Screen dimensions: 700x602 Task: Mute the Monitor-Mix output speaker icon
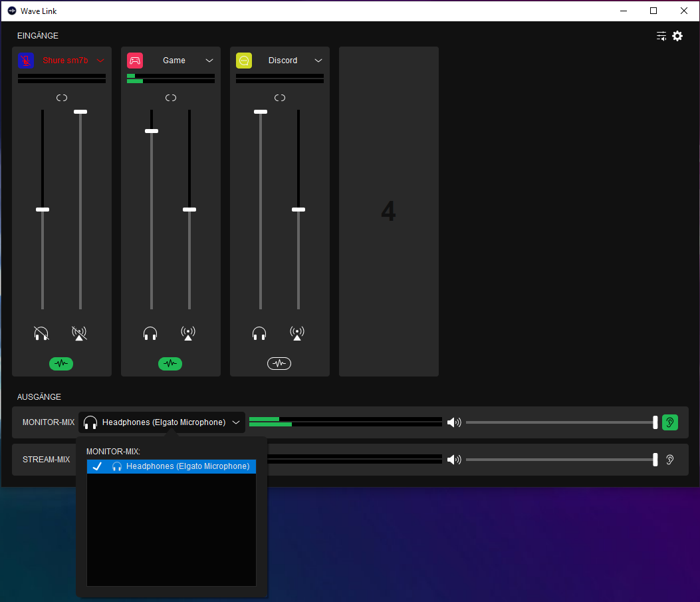[454, 422]
